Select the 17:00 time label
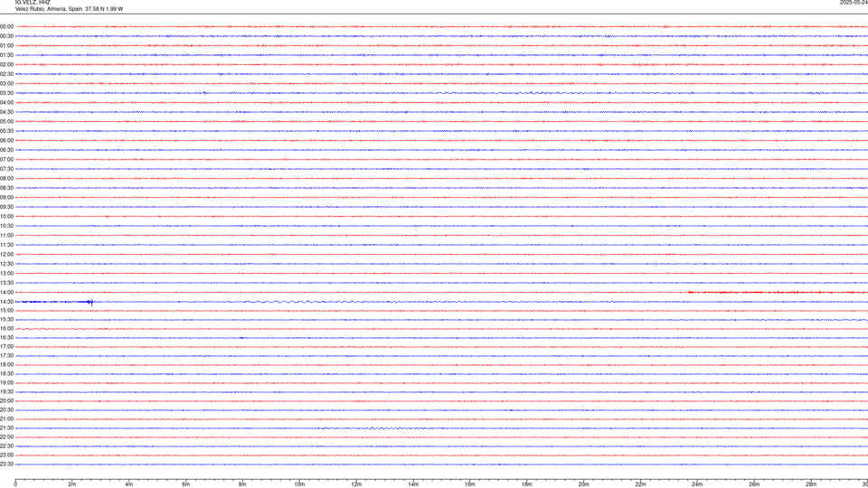This screenshot has width=868, height=488. (x=6, y=347)
